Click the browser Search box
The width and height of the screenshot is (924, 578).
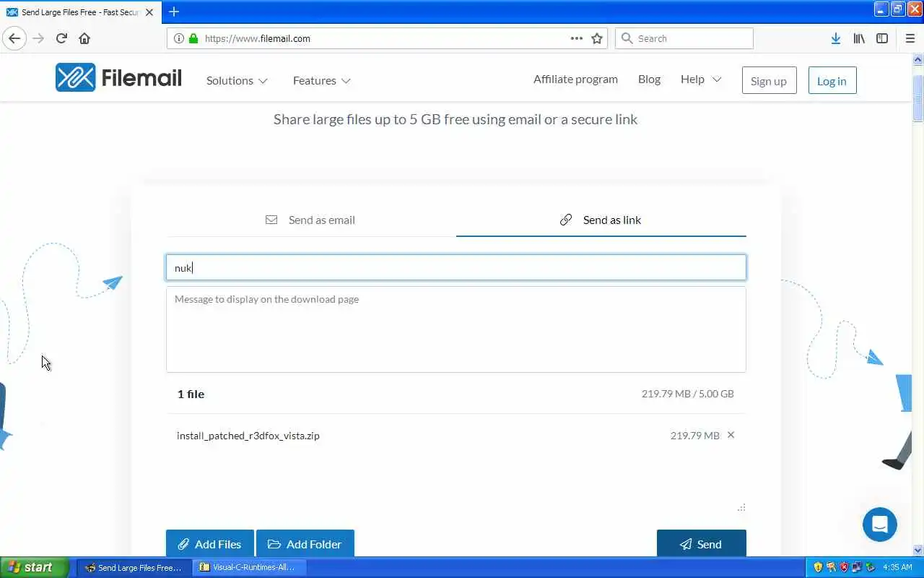pyautogui.click(x=684, y=38)
